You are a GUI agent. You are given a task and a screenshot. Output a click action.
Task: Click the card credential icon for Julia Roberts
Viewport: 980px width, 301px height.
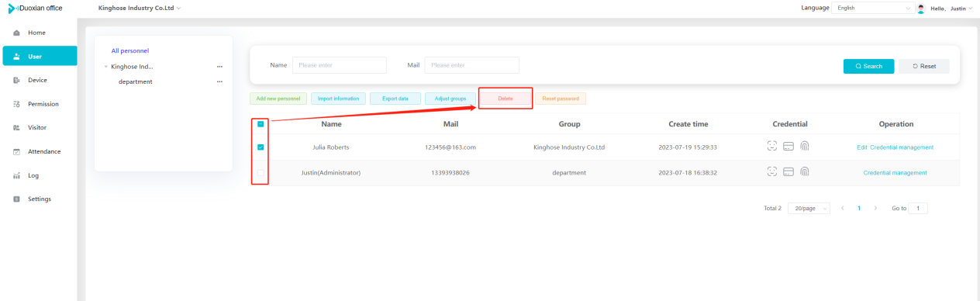(788, 147)
